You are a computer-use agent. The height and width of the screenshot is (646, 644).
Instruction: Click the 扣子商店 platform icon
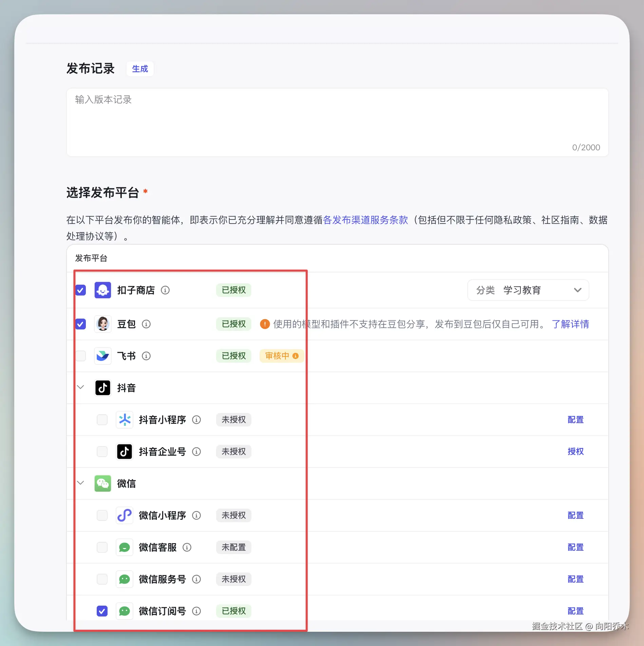[x=102, y=290]
